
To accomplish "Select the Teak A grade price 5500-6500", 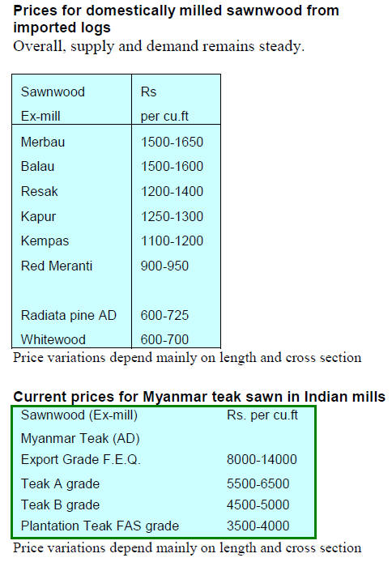I will point(258,483).
